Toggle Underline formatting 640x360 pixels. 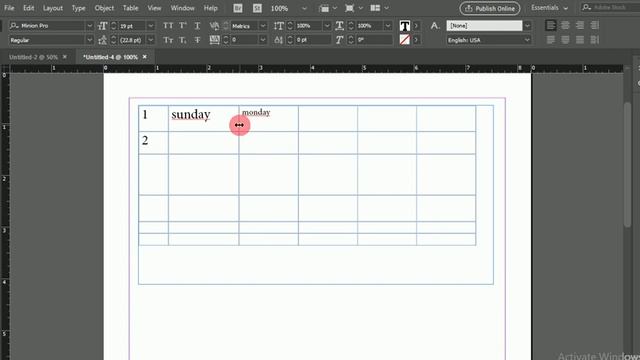pyautogui.click(x=197, y=26)
